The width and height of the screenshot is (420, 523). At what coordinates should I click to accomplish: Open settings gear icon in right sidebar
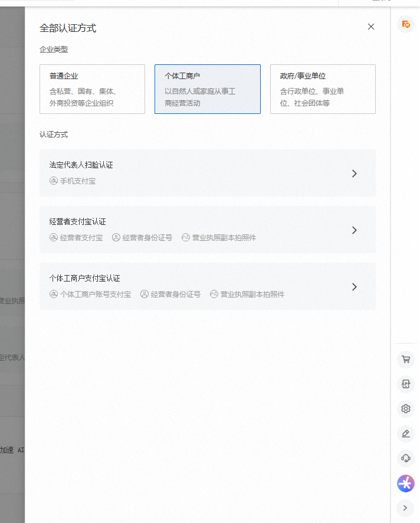click(x=405, y=408)
